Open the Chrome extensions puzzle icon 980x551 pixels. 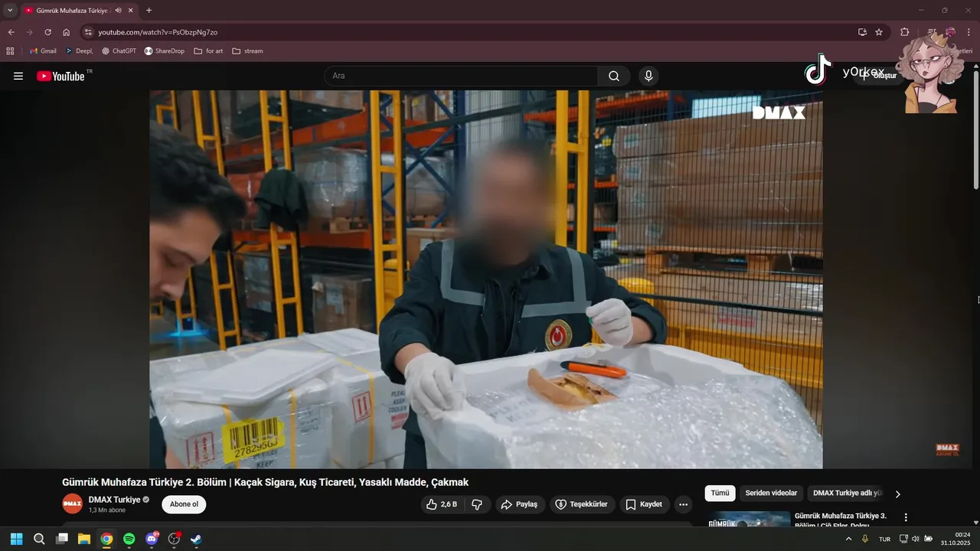904,32
